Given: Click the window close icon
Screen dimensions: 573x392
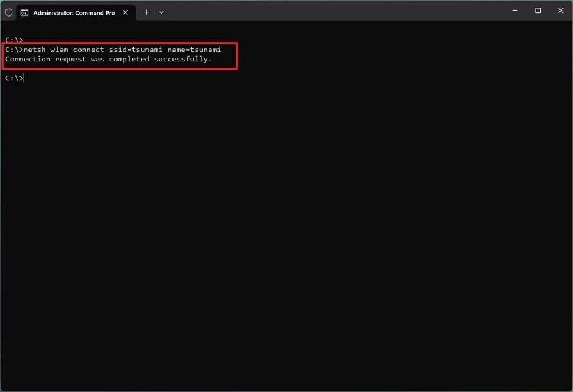Looking at the screenshot, I should pyautogui.click(x=560, y=10).
